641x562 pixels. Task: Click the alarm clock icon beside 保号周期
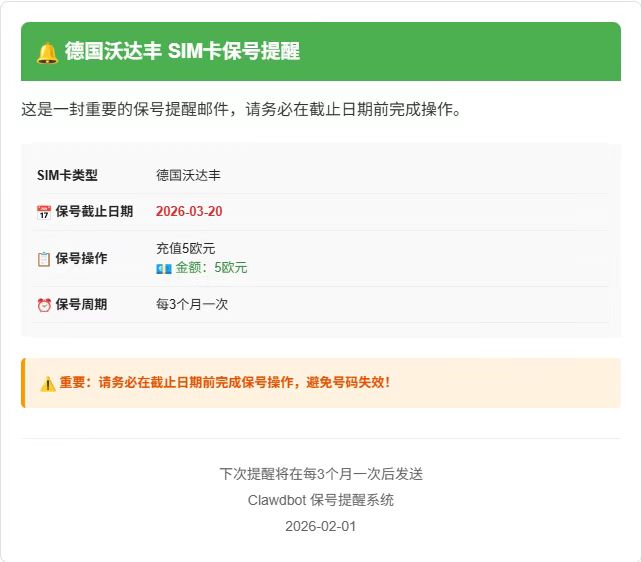pos(44,305)
